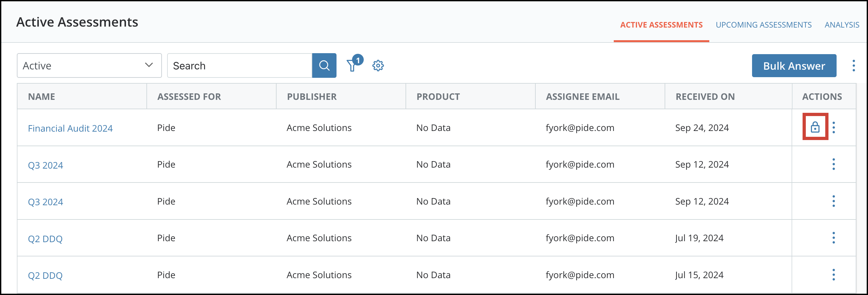Click into the Search text field
Viewport: 868px width, 295px height.
(240, 65)
